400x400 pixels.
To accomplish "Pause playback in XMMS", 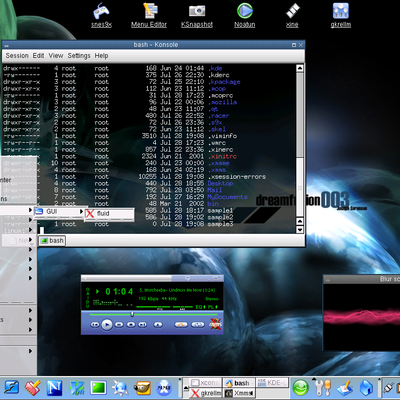I will coord(119,324).
